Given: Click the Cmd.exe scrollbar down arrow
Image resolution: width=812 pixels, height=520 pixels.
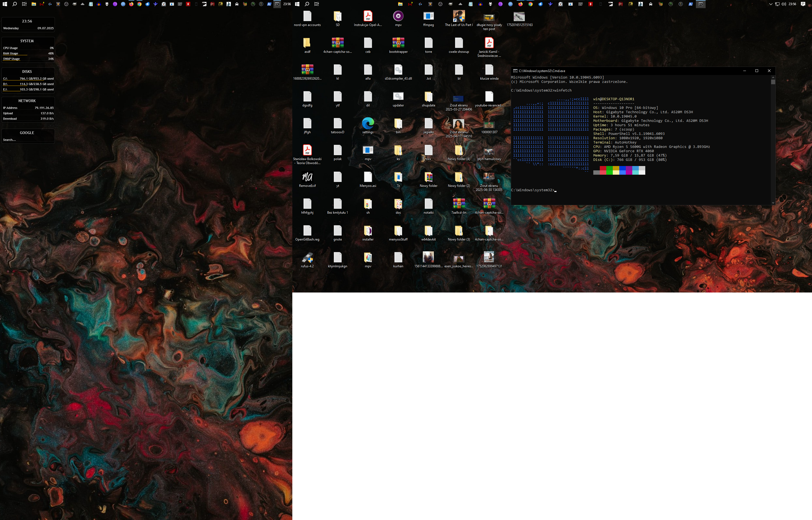Looking at the screenshot, I should [x=773, y=203].
